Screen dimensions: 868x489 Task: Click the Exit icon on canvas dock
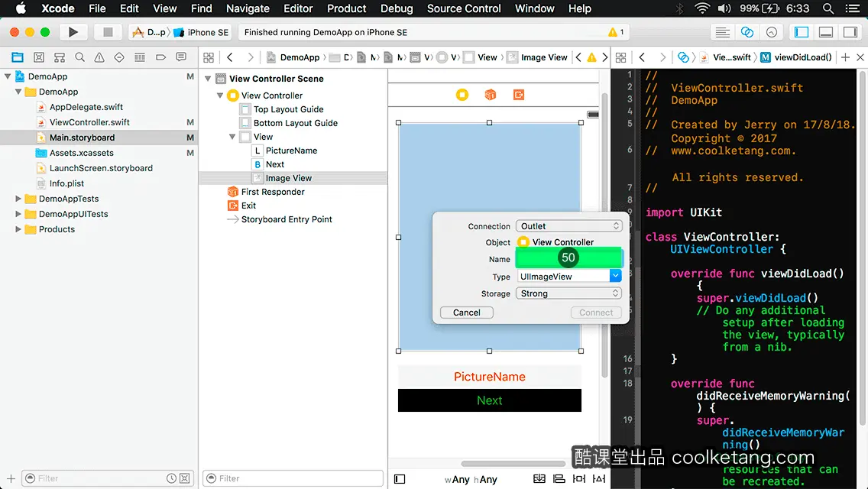click(519, 95)
